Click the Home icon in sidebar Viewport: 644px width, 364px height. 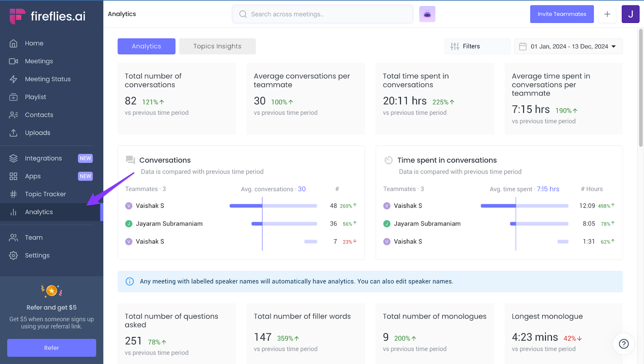(x=13, y=43)
